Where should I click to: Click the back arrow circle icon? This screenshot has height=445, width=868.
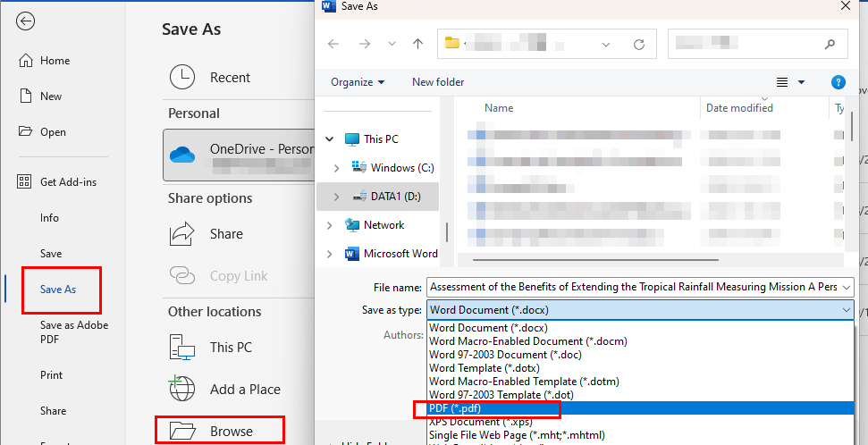[25, 21]
